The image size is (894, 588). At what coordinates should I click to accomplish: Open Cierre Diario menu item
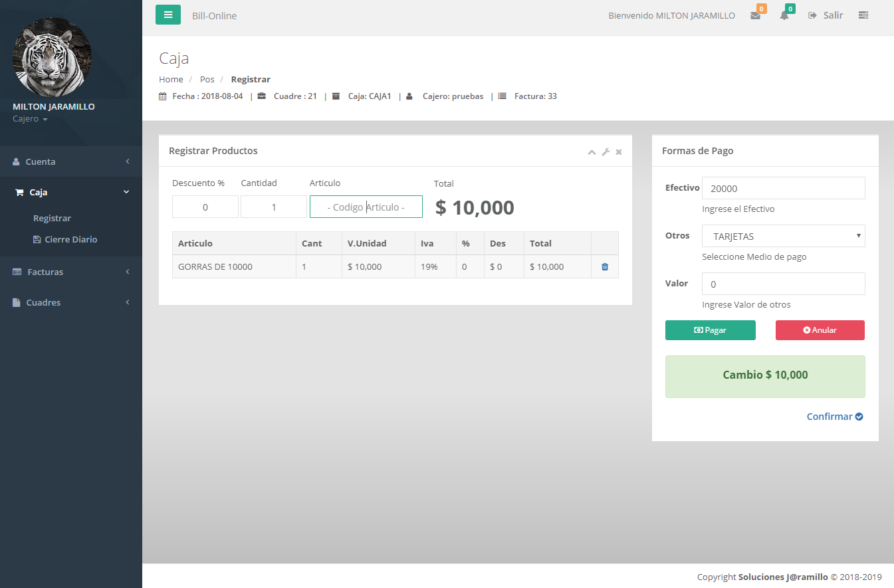point(70,239)
